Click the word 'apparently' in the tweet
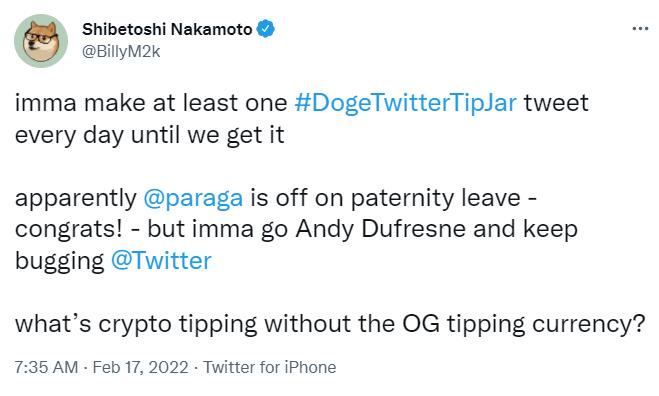The width and height of the screenshot is (659, 396). (x=76, y=198)
